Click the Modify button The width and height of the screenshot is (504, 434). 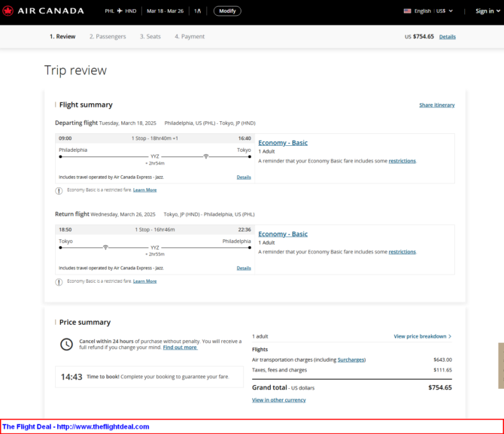pyautogui.click(x=227, y=11)
